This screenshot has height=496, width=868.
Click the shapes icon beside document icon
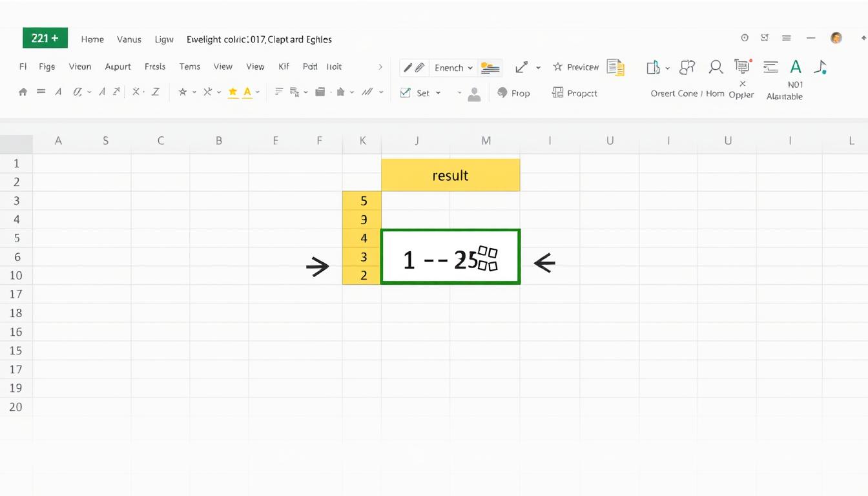click(688, 67)
